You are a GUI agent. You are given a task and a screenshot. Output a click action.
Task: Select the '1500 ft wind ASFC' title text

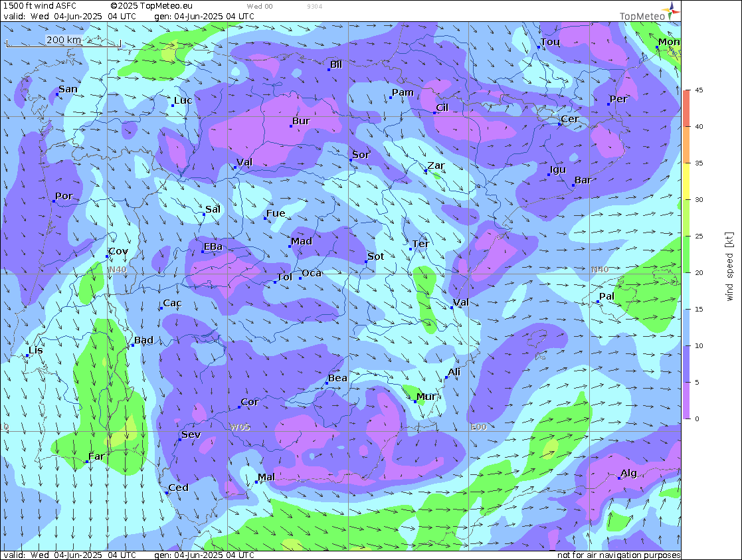pyautogui.click(x=40, y=6)
